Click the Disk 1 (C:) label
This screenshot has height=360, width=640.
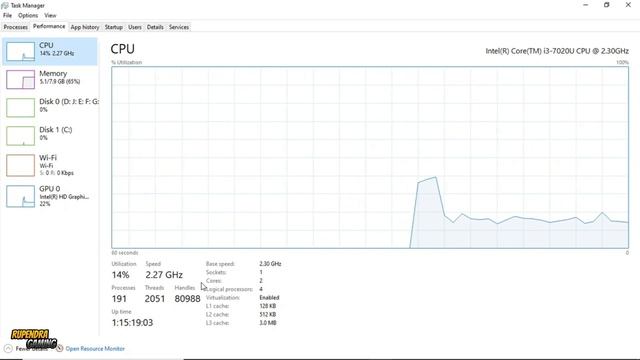pyautogui.click(x=56, y=130)
